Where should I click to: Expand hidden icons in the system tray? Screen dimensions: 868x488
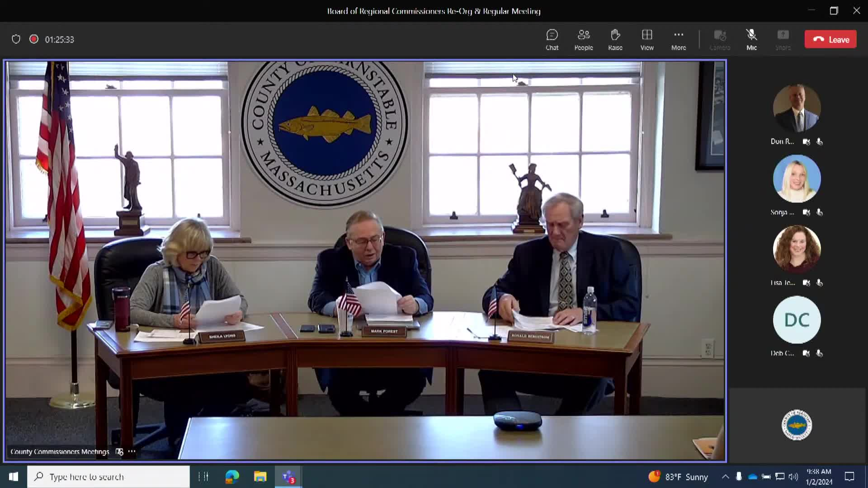725,477
